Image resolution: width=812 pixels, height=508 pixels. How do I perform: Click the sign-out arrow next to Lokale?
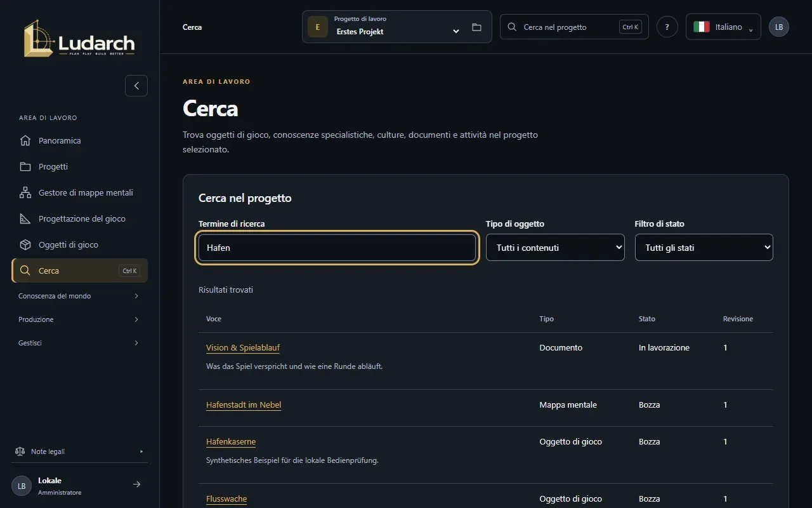point(136,485)
